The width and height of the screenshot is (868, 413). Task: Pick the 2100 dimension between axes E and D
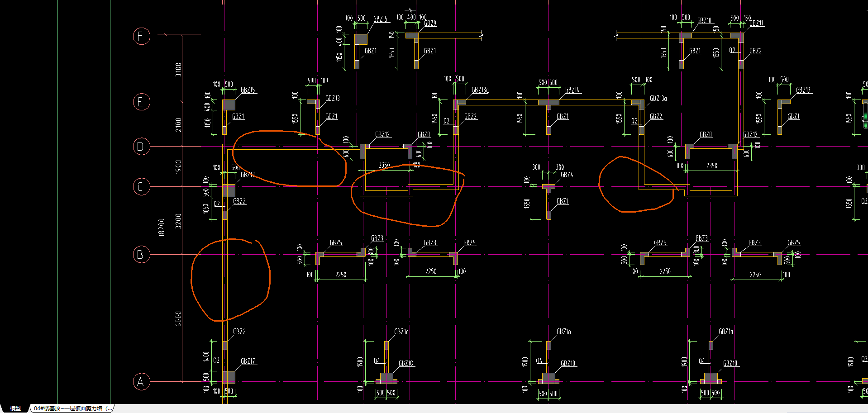point(178,124)
